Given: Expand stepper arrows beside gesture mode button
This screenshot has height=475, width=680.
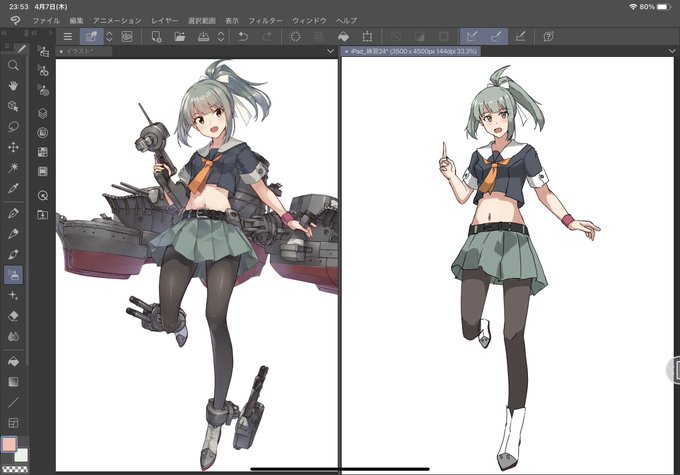Looking at the screenshot, I should tap(109, 36).
